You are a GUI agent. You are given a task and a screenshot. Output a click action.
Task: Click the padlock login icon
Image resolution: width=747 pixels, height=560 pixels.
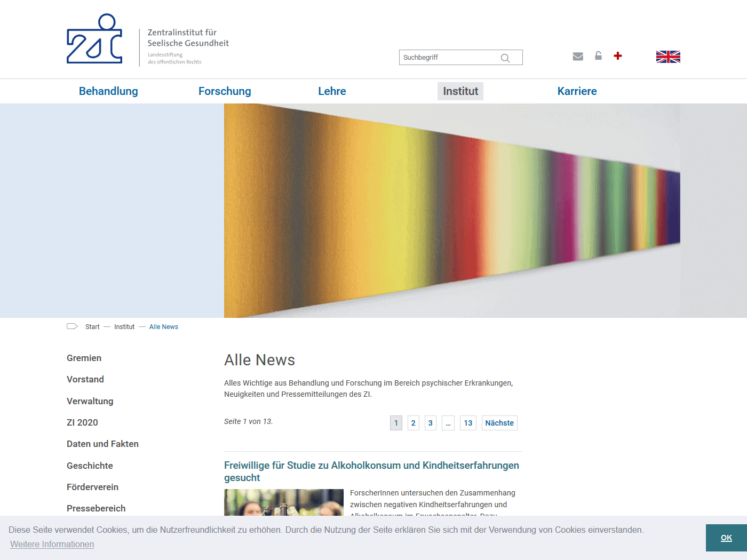pyautogui.click(x=598, y=56)
